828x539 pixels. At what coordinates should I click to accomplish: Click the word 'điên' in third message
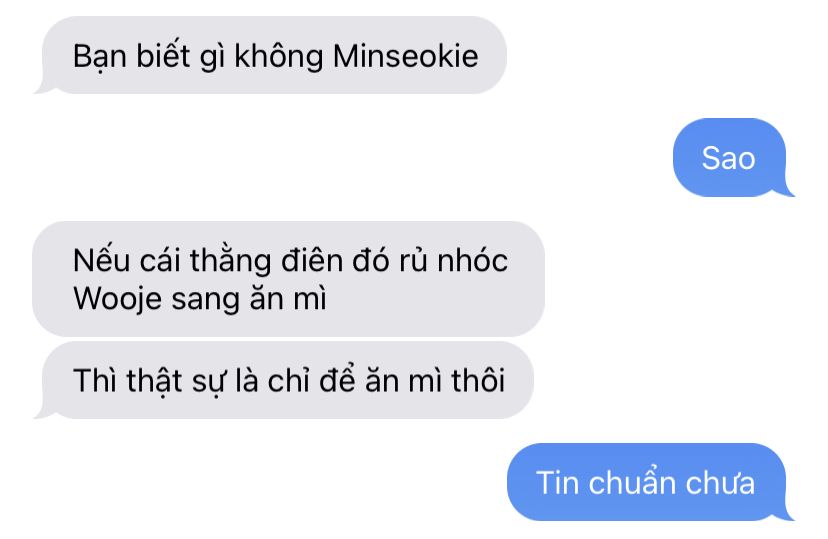(x=312, y=260)
